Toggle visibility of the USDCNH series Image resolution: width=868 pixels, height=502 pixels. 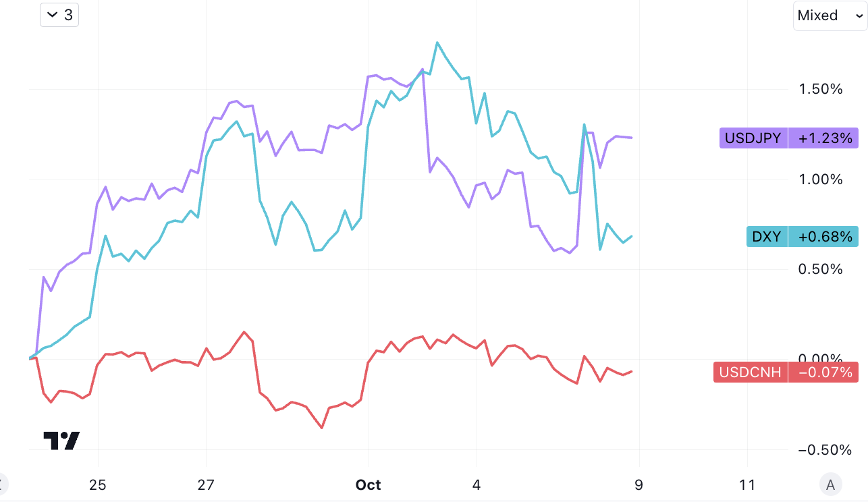point(749,372)
